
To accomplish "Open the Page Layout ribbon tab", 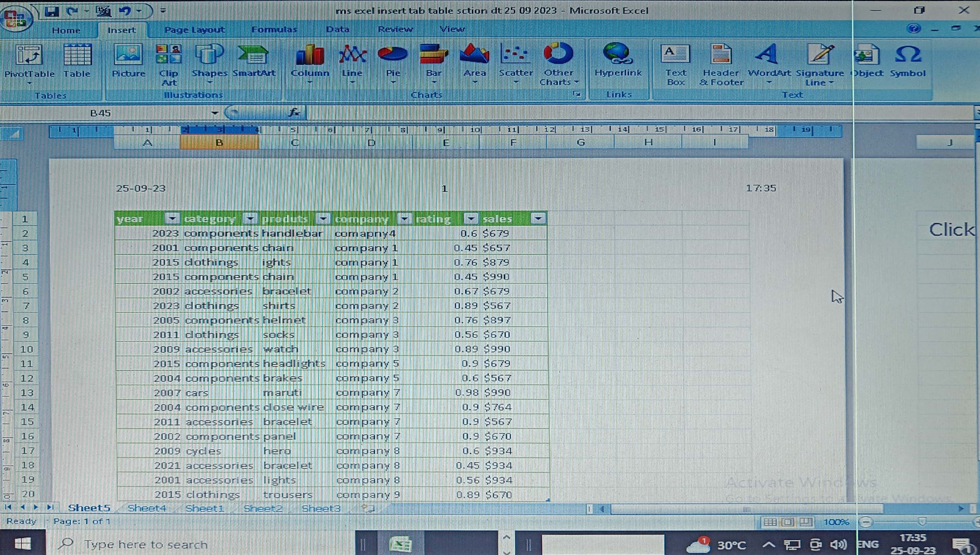I will pos(194,30).
